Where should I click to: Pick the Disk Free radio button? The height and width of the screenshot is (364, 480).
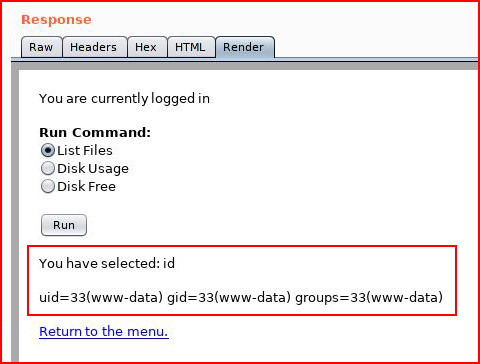pos(48,186)
